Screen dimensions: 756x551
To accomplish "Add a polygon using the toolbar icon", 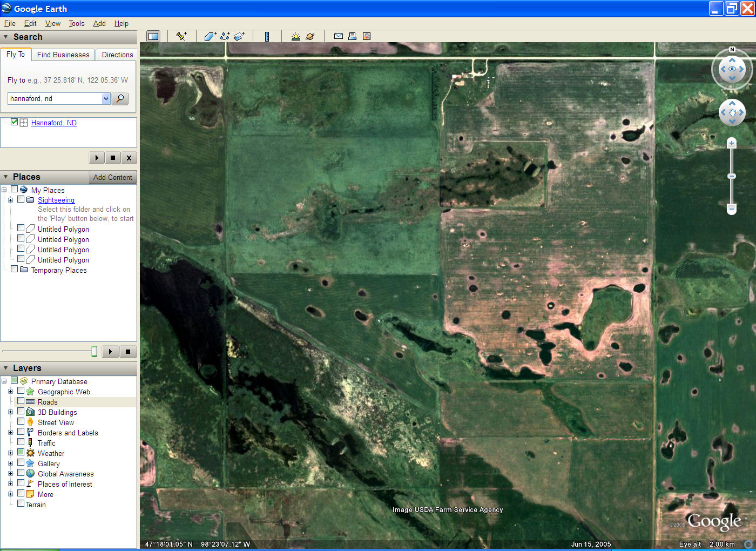I will coord(211,36).
